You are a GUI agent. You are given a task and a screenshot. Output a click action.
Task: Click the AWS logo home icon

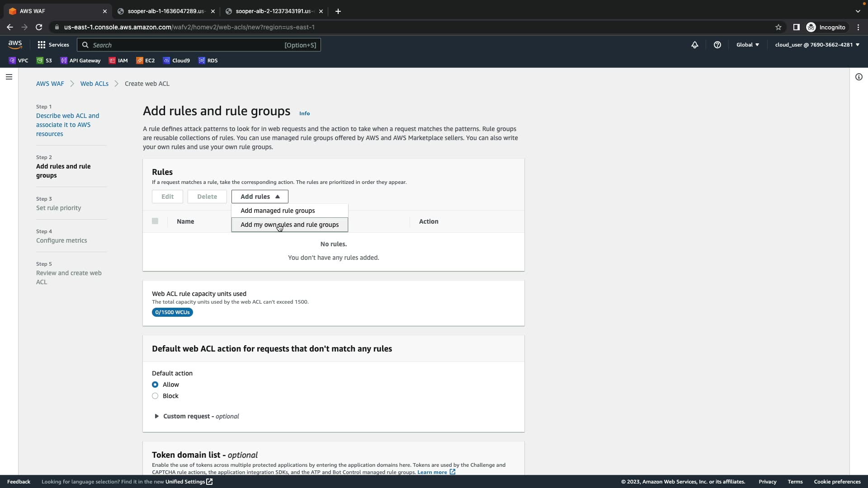[15, 44]
